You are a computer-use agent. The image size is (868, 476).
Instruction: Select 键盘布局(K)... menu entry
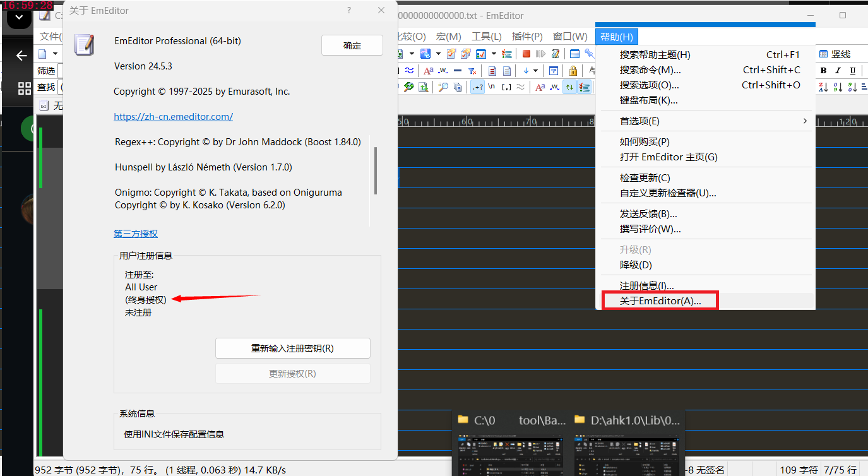[705, 100]
